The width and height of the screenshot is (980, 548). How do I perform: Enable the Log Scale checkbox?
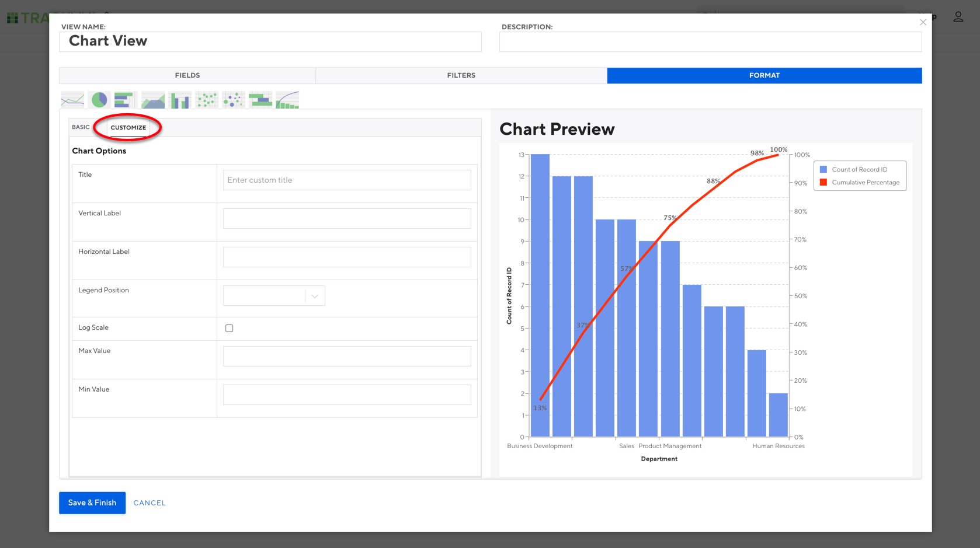(230, 328)
